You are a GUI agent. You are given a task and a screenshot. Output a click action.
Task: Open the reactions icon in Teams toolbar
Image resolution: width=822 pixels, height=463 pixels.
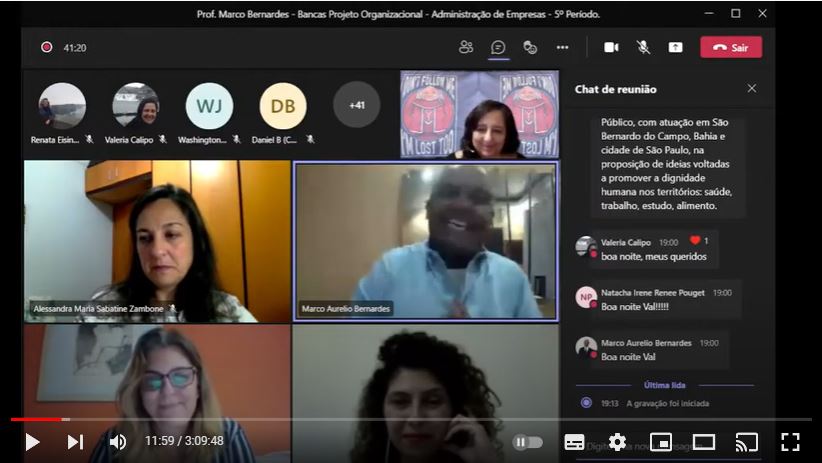(x=530, y=47)
